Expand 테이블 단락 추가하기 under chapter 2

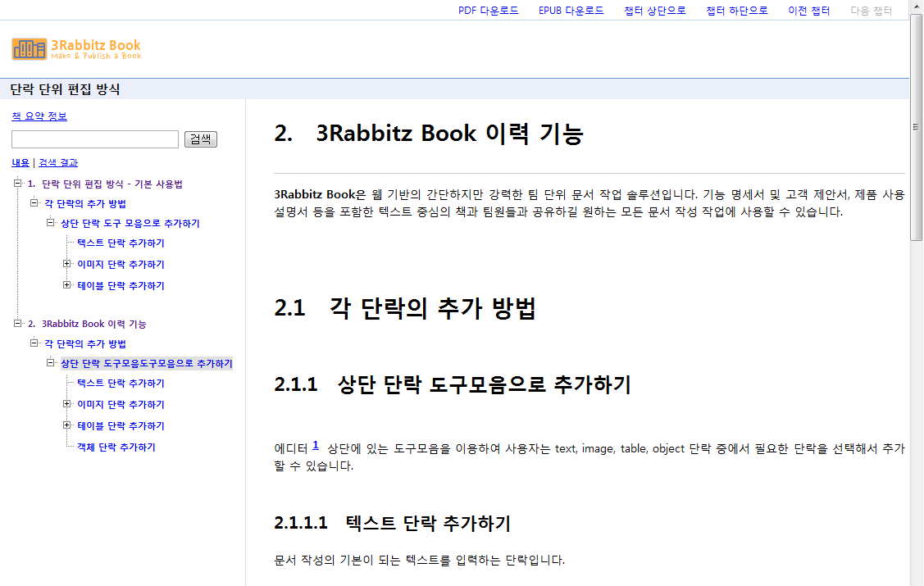[x=67, y=425]
